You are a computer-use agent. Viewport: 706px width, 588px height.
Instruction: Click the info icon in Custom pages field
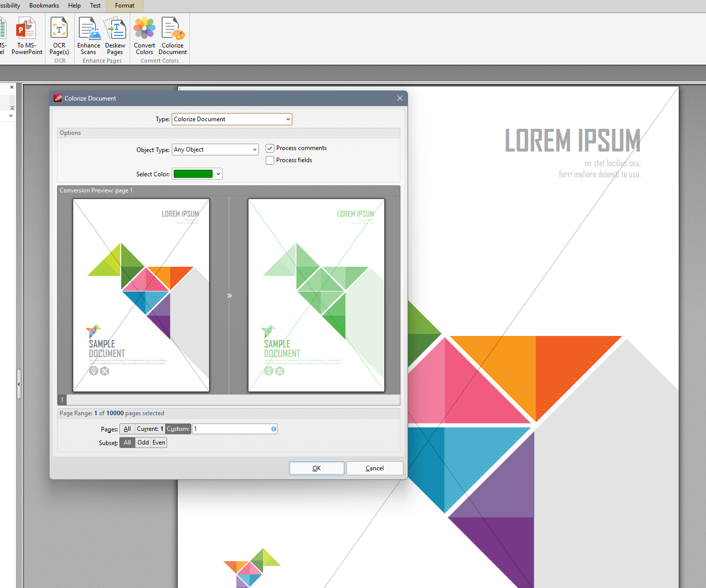(x=274, y=429)
